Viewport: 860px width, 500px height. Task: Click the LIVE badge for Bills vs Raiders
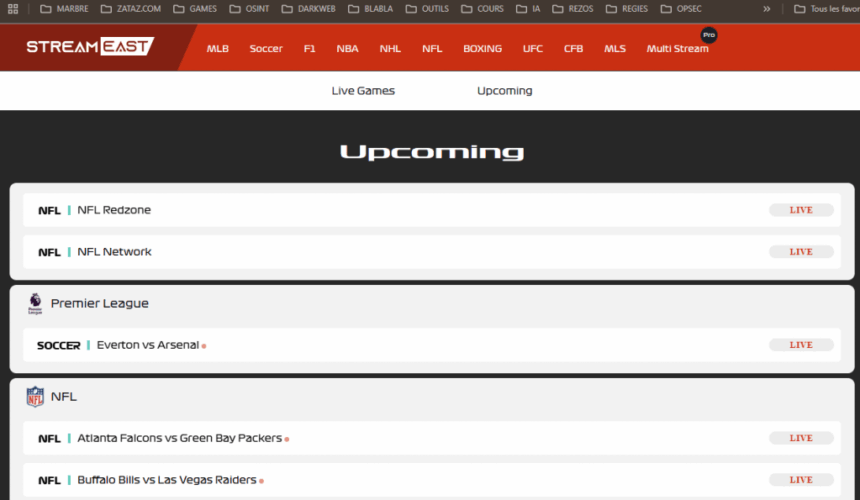click(801, 480)
